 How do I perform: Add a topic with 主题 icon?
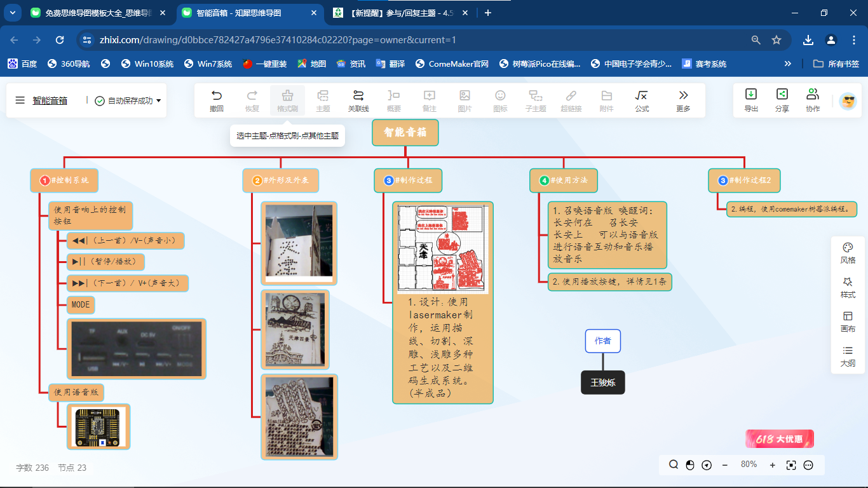pyautogui.click(x=323, y=100)
